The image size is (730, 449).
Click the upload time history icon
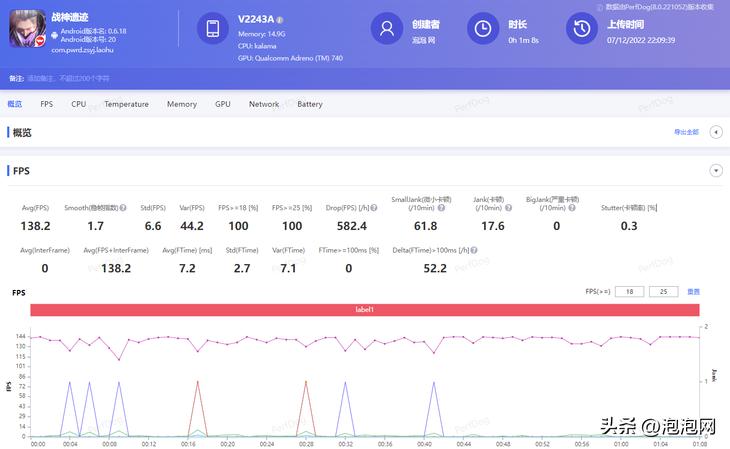click(x=581, y=29)
